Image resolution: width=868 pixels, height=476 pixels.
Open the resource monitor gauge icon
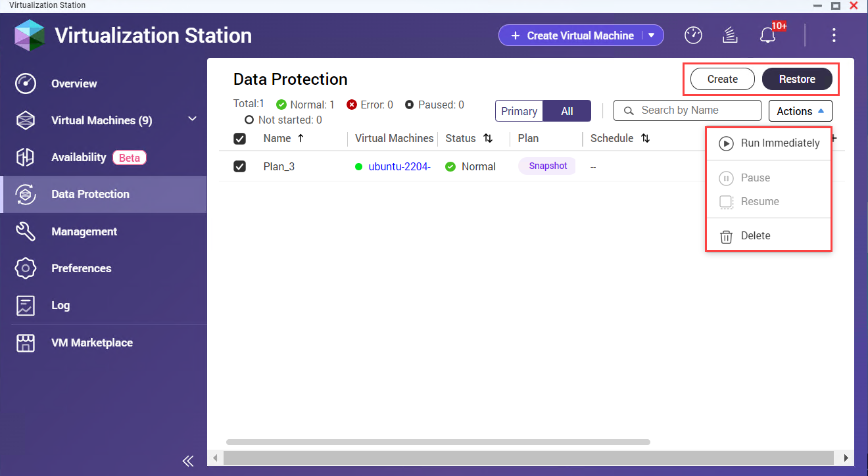coord(693,36)
